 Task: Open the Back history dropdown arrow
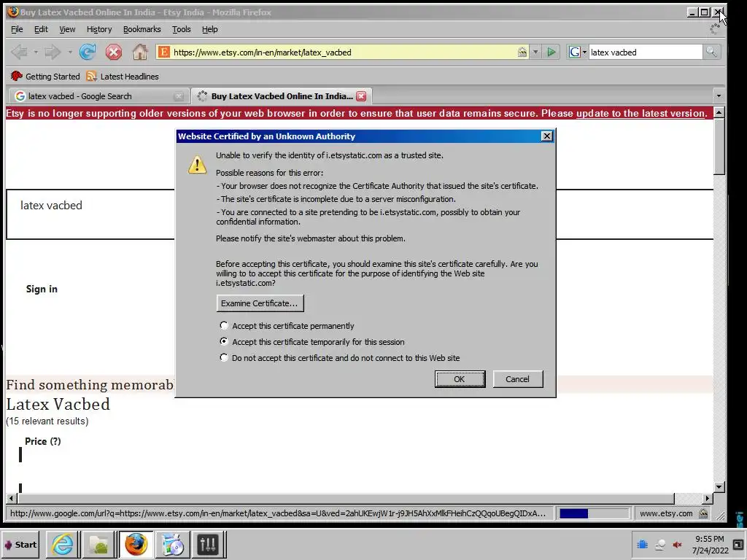36,52
